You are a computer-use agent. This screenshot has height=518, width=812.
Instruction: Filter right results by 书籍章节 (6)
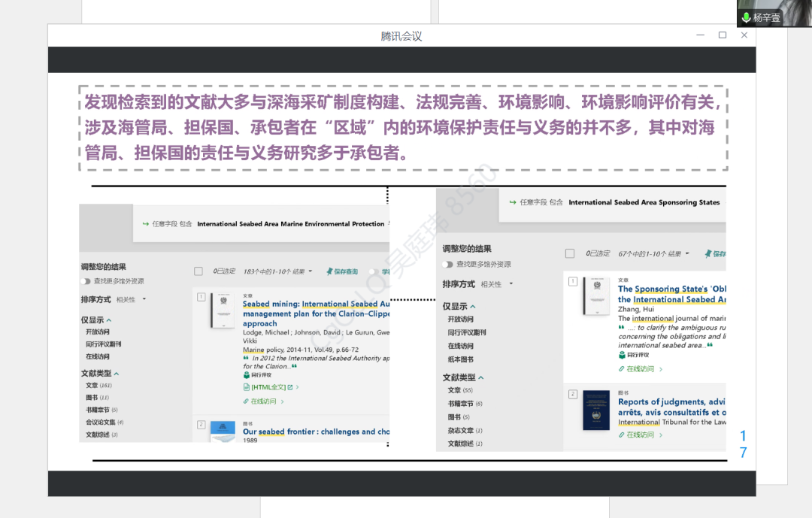coord(465,404)
